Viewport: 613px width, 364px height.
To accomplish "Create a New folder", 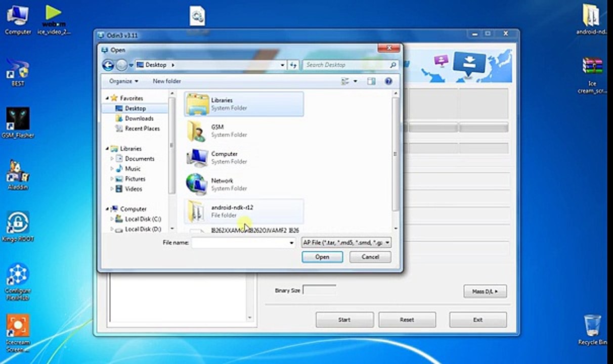I will click(166, 81).
